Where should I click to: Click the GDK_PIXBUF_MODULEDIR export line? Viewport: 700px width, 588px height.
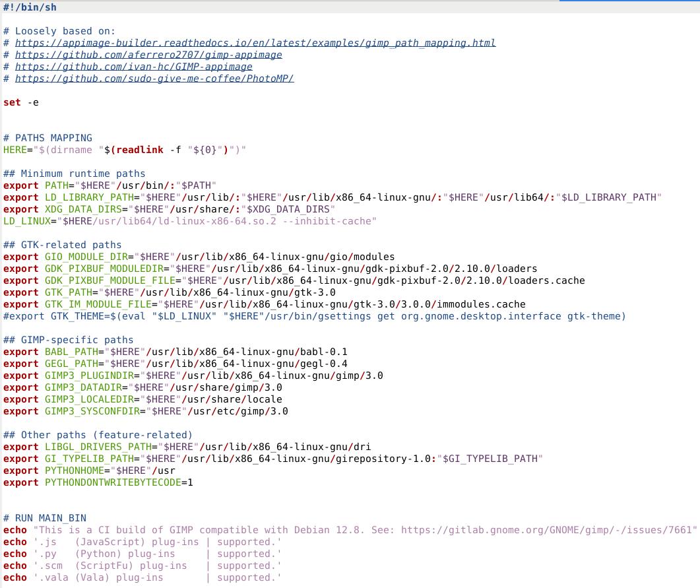(270, 269)
